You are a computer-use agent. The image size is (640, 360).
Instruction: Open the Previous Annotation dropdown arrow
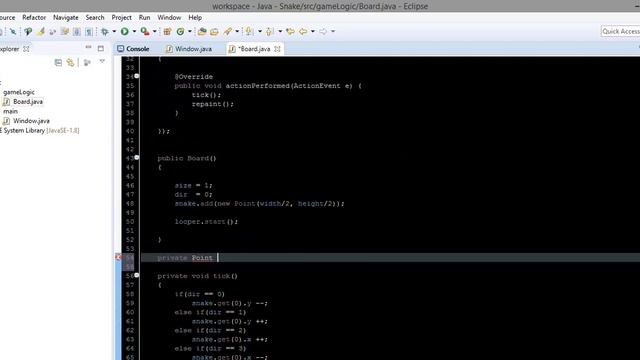click(x=280, y=31)
